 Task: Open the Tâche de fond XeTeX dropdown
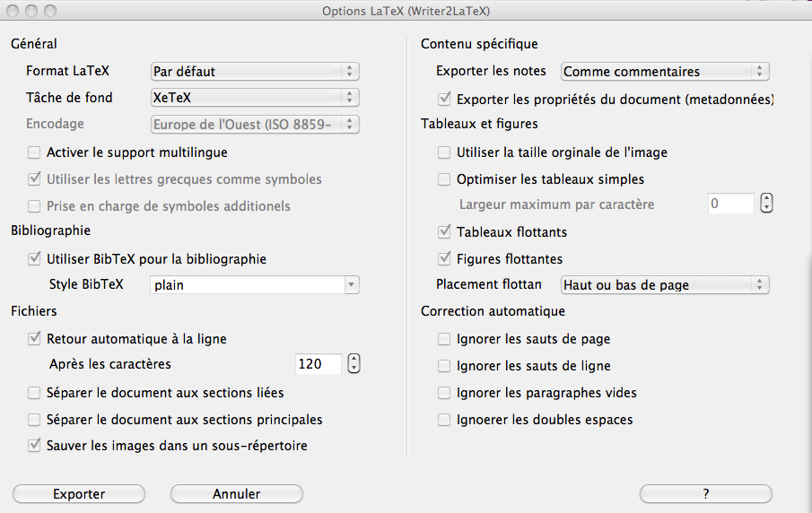coord(253,98)
